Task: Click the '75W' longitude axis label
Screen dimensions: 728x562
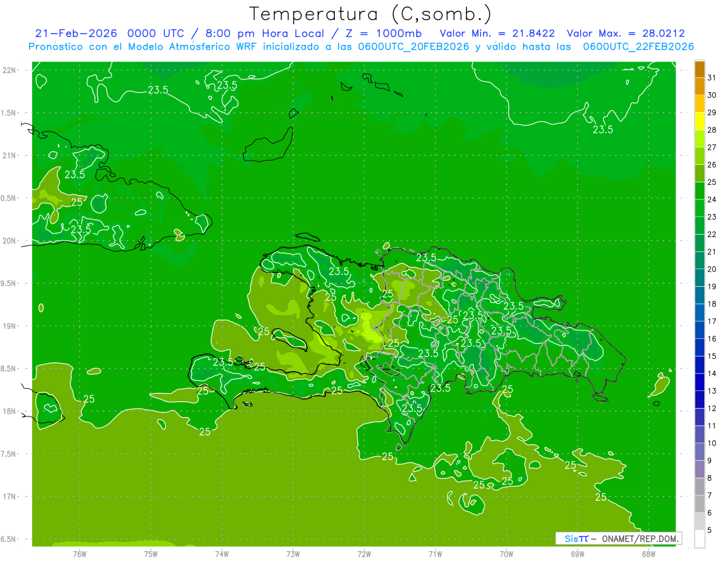Action: click(x=150, y=554)
